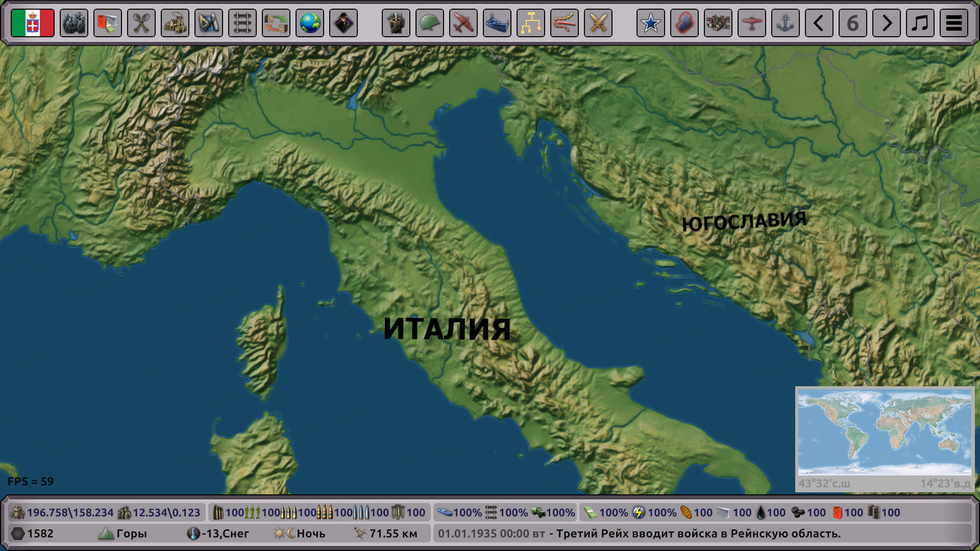
Task: Select the green helmet infantry icon
Action: [x=430, y=23]
